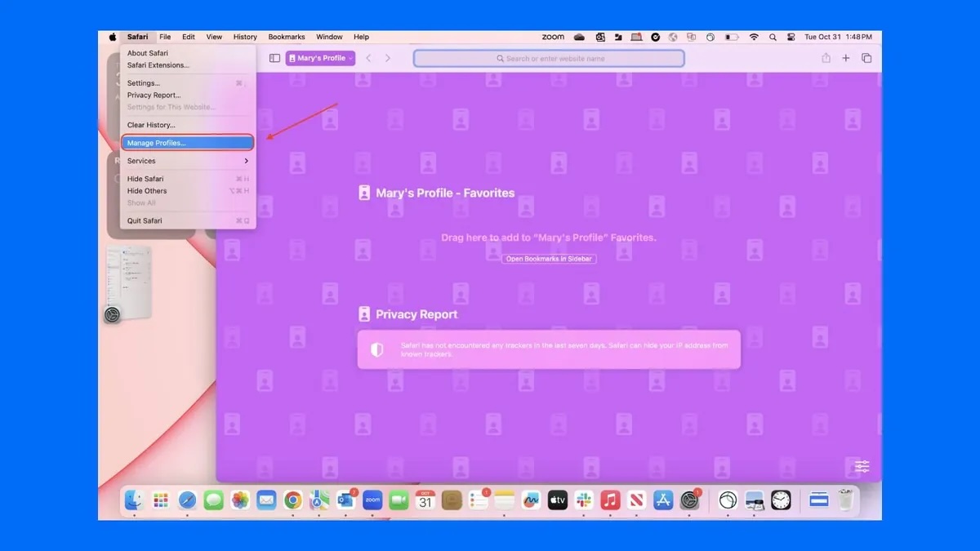Open the Calendar app showing 31
Viewport: 980px width, 551px height.
coord(425,500)
